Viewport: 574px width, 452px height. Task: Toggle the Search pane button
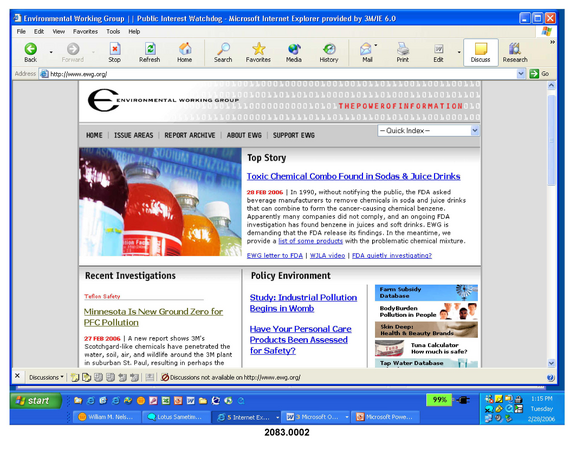[223, 52]
